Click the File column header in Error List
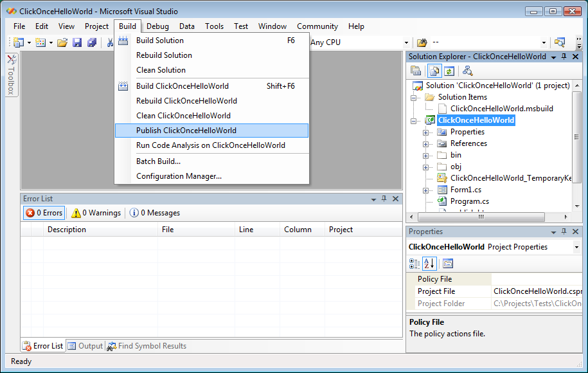Viewport: 588px width, 373px height. point(196,230)
